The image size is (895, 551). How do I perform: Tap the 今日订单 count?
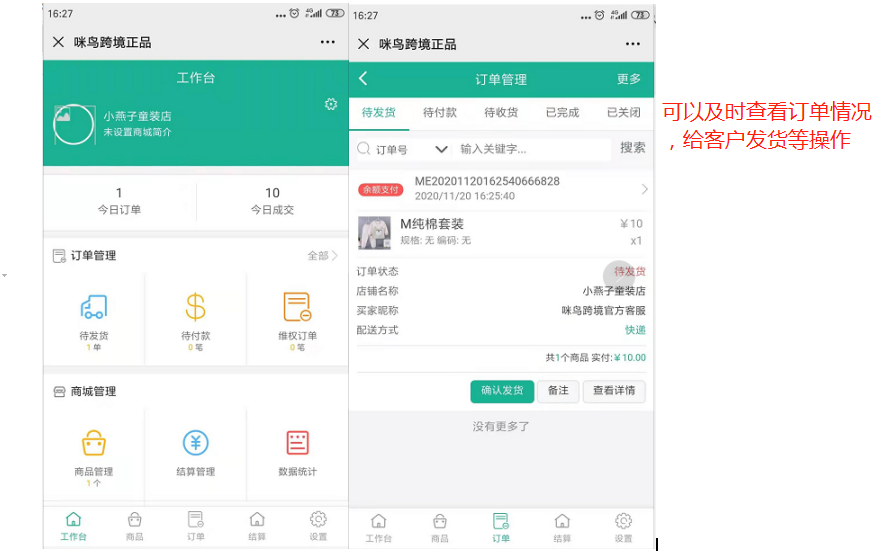coord(119,193)
